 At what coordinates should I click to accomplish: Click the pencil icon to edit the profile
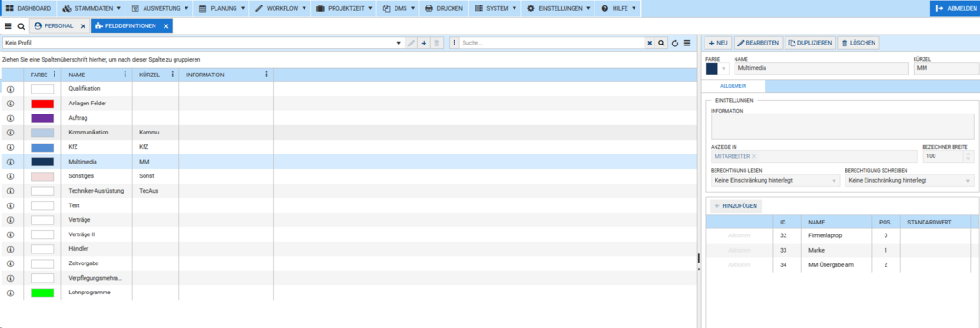coord(411,43)
